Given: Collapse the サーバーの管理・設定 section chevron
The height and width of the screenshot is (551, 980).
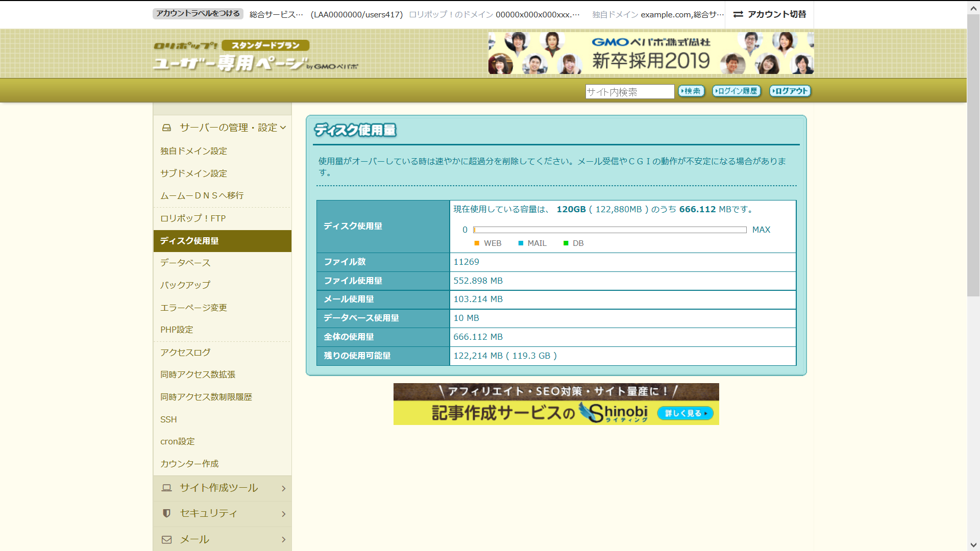Looking at the screenshot, I should pos(283,128).
